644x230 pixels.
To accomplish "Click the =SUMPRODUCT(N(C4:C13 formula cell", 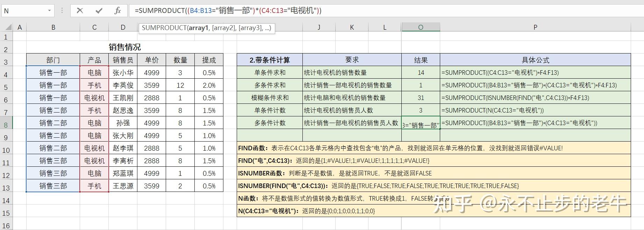I will (x=535, y=110).
